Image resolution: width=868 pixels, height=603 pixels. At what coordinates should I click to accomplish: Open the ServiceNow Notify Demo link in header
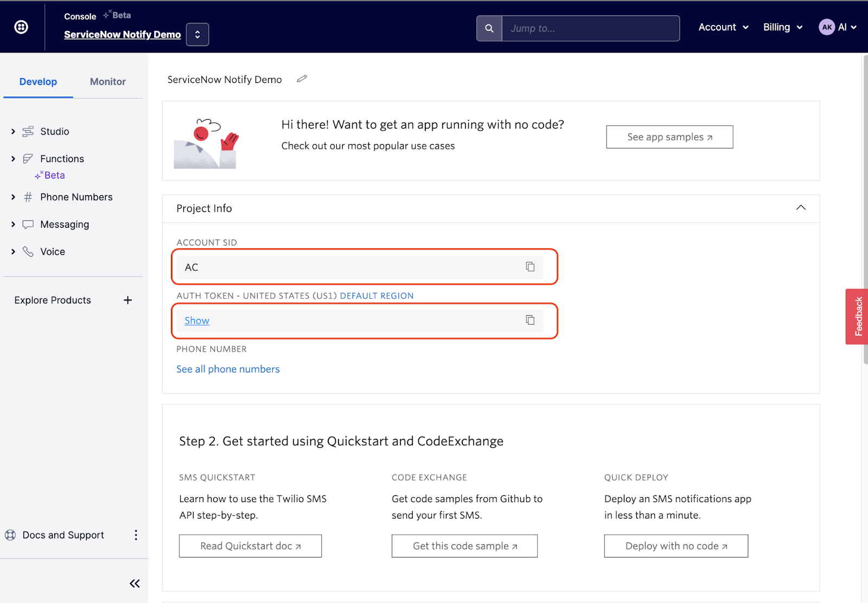pyautogui.click(x=122, y=34)
